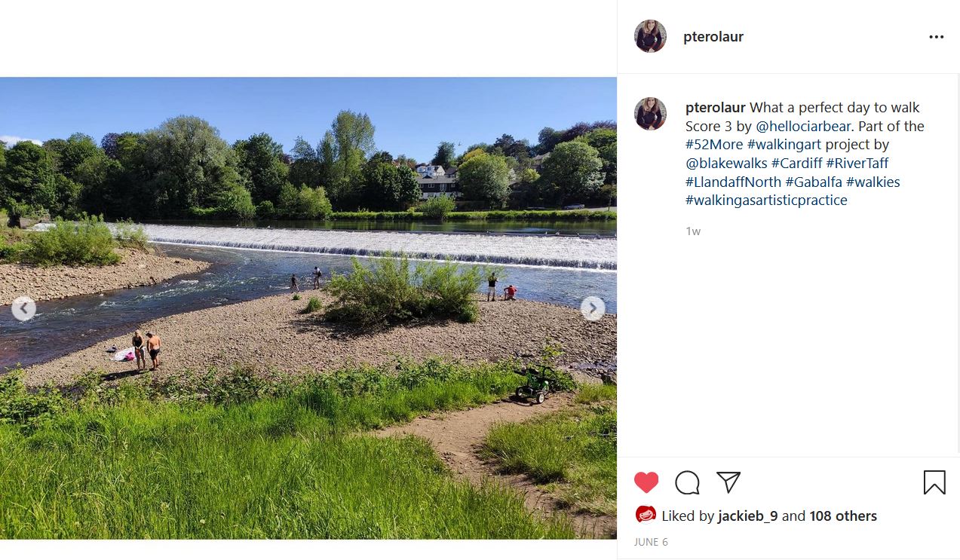Open the #RiverTaff hashtag

pos(857,163)
